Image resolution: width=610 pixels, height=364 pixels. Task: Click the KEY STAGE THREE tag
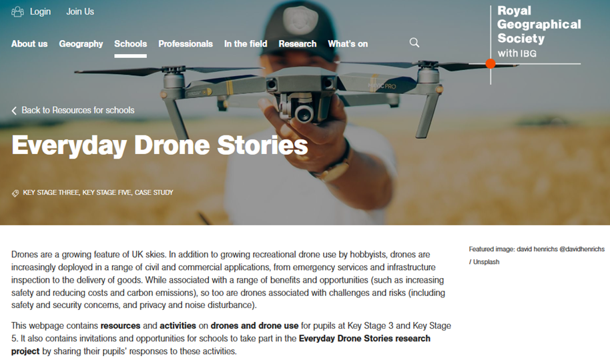[x=51, y=193]
